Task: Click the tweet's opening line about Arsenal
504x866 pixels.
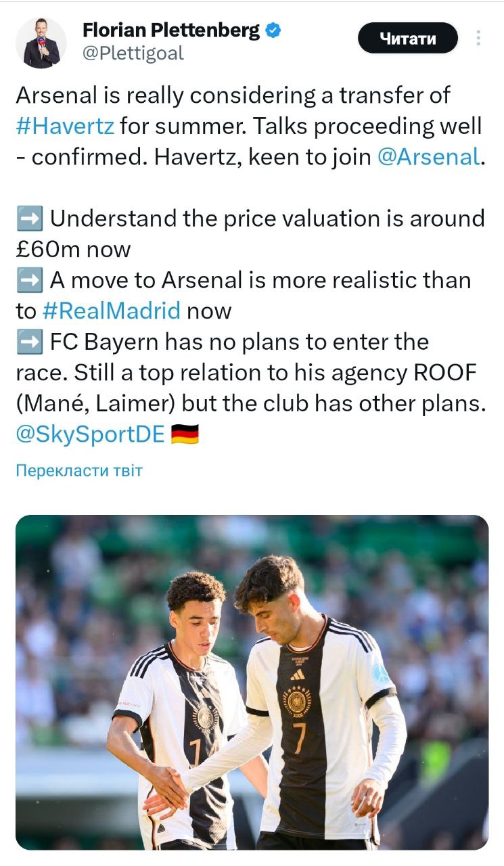Action: [233, 95]
